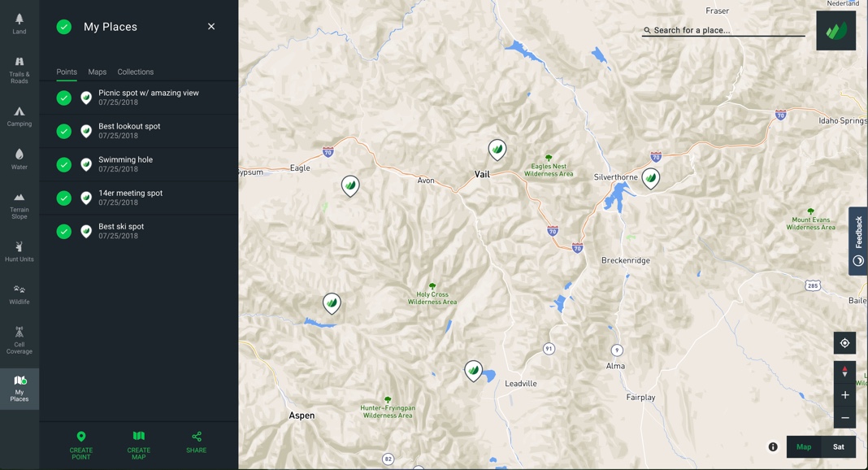This screenshot has height=470, width=868.
Task: Click the map pin north of Vail
Action: pyautogui.click(x=497, y=150)
